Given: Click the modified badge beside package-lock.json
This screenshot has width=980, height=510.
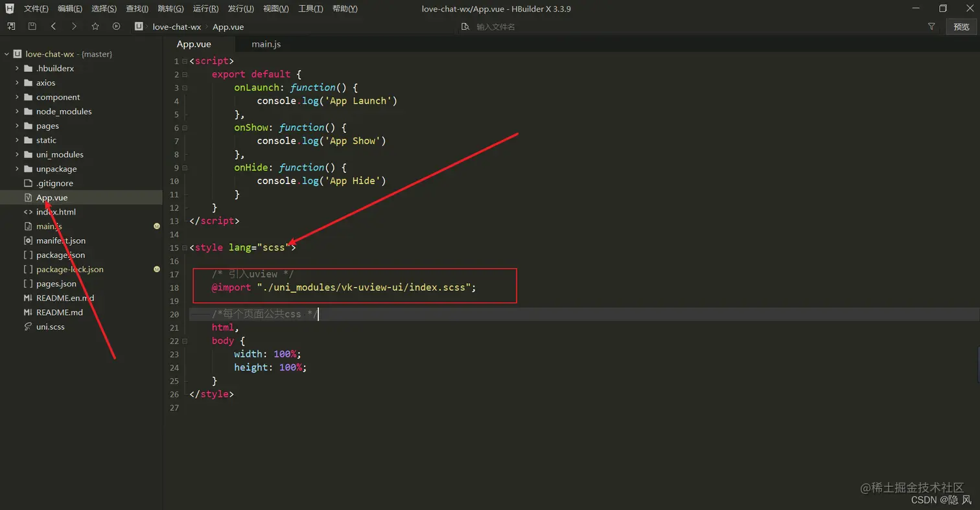Looking at the screenshot, I should pos(157,269).
